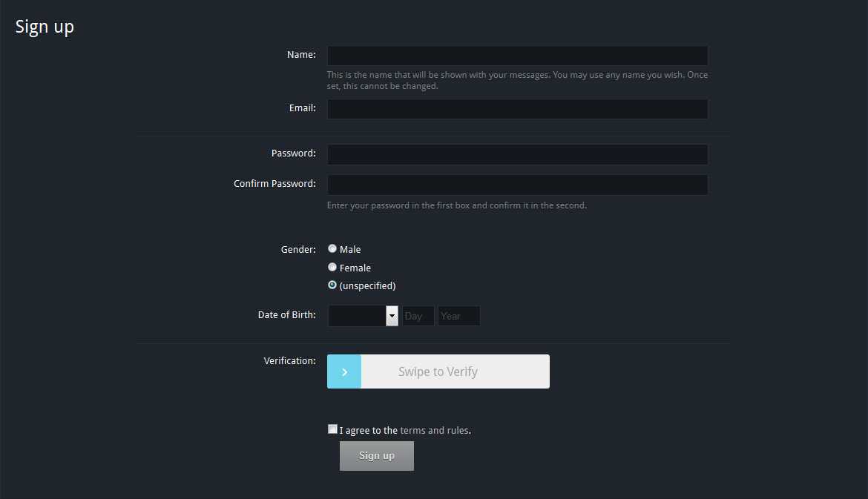Click the 'Sign up' page heading

(x=45, y=27)
